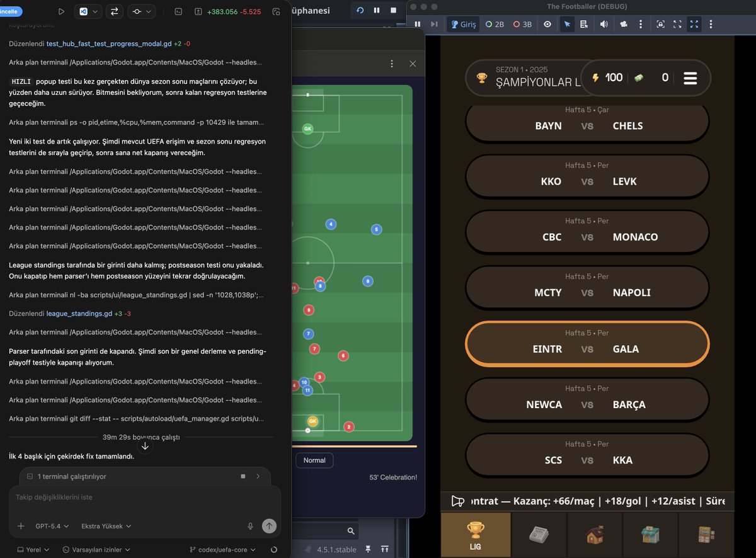Image resolution: width=756 pixels, height=558 pixels.
Task: Open the GPT-5.4 model dropdown
Action: (52, 526)
